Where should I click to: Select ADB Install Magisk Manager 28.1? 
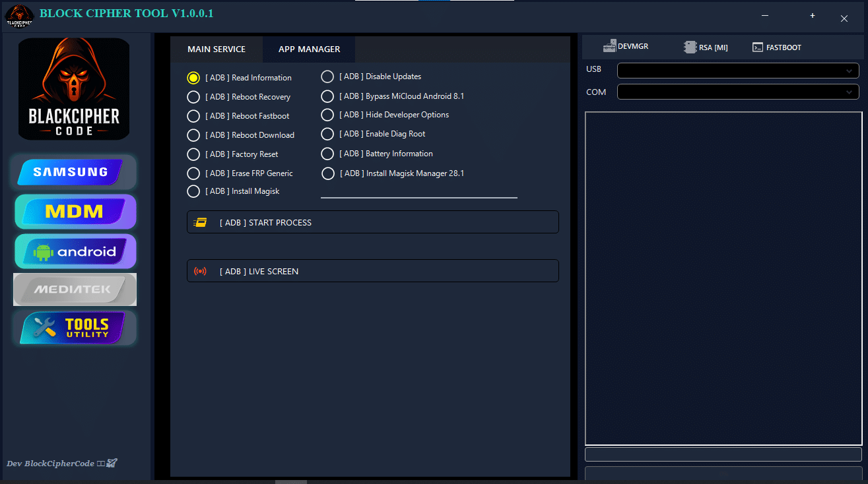(x=328, y=173)
